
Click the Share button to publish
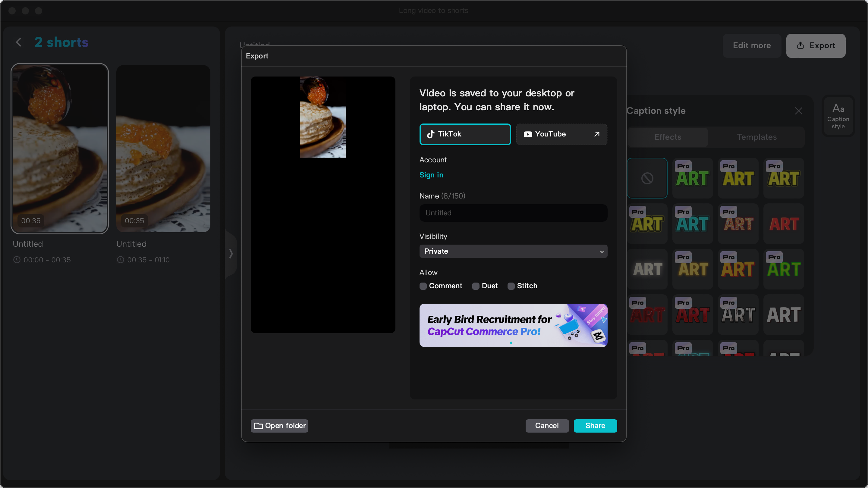tap(595, 426)
